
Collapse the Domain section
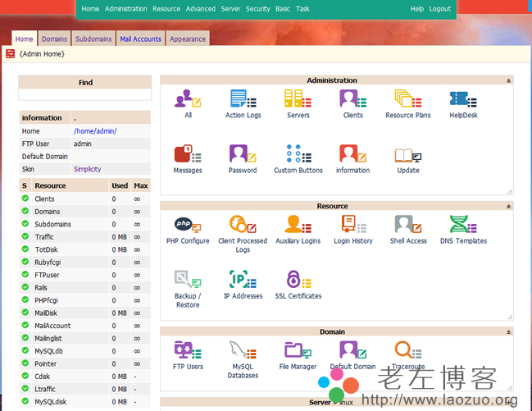[x=508, y=332]
